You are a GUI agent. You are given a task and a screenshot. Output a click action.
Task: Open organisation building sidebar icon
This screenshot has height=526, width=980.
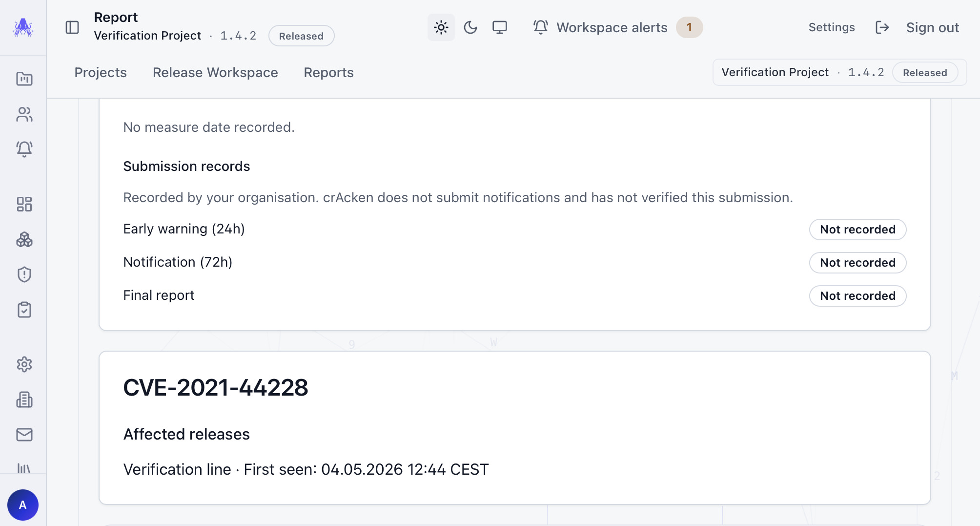coord(24,400)
